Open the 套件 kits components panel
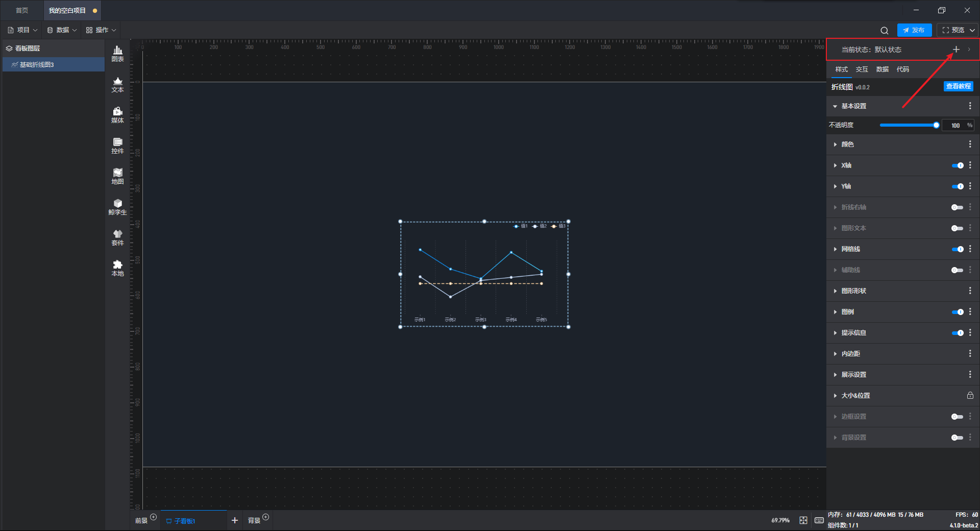The width and height of the screenshot is (980, 531). [117, 237]
